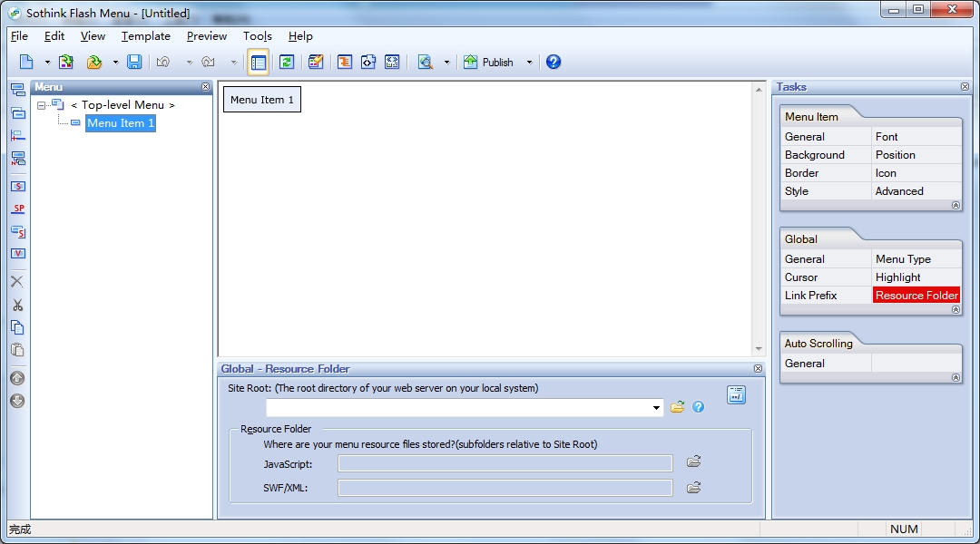Click the sub item S sidebar icon
Viewport: 980px width, 544px height.
click(18, 232)
